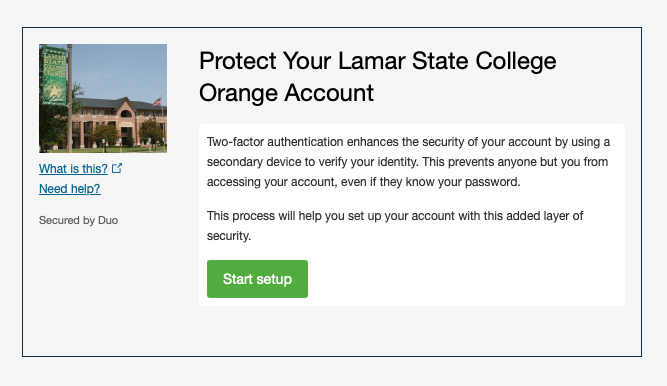The width and height of the screenshot is (667, 386).
Task: Click the "Secured by Duo" text
Action: [78, 220]
